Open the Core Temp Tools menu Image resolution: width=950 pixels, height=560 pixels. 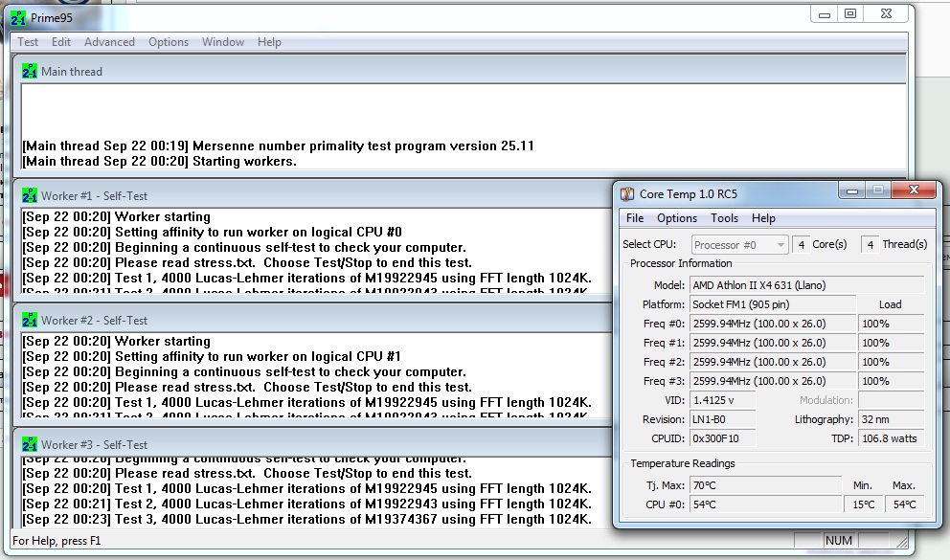724,218
